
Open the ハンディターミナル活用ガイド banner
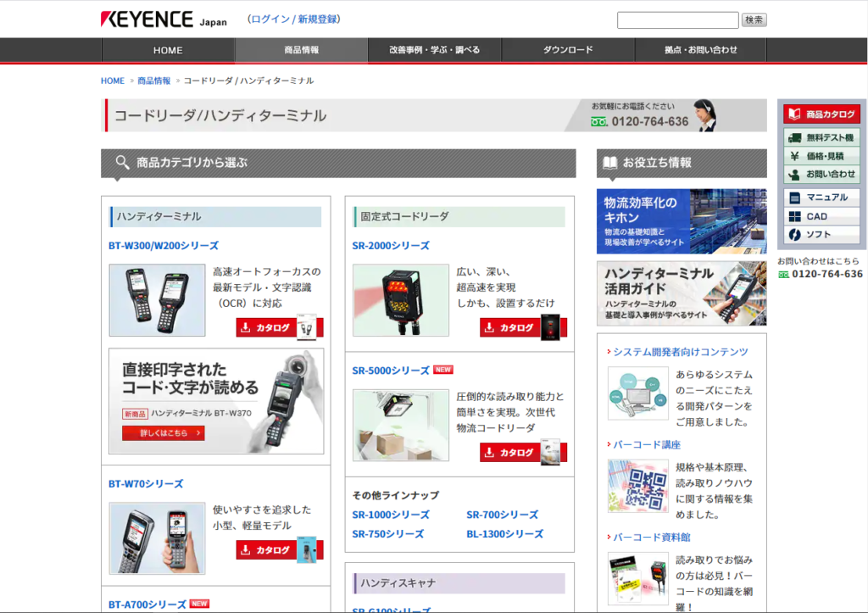click(682, 293)
